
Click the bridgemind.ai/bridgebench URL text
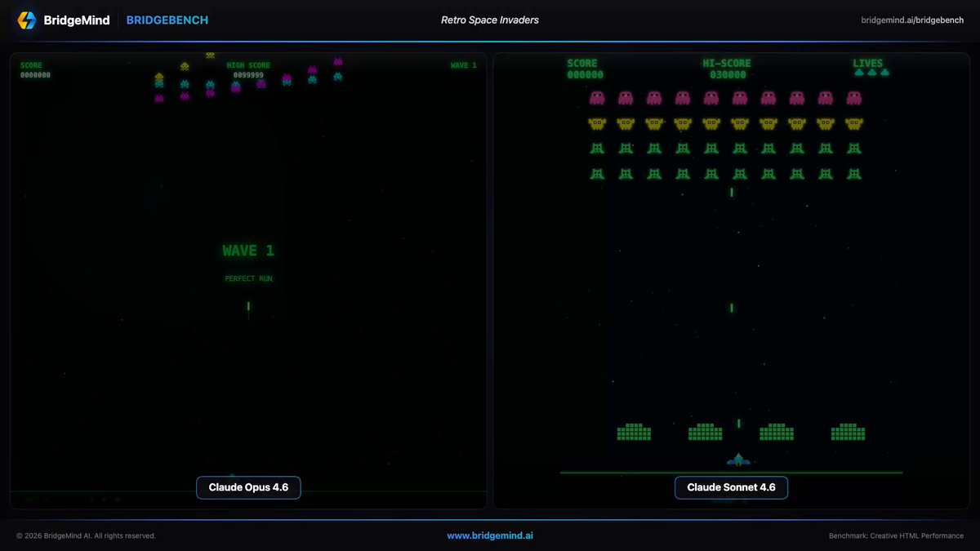pos(911,20)
